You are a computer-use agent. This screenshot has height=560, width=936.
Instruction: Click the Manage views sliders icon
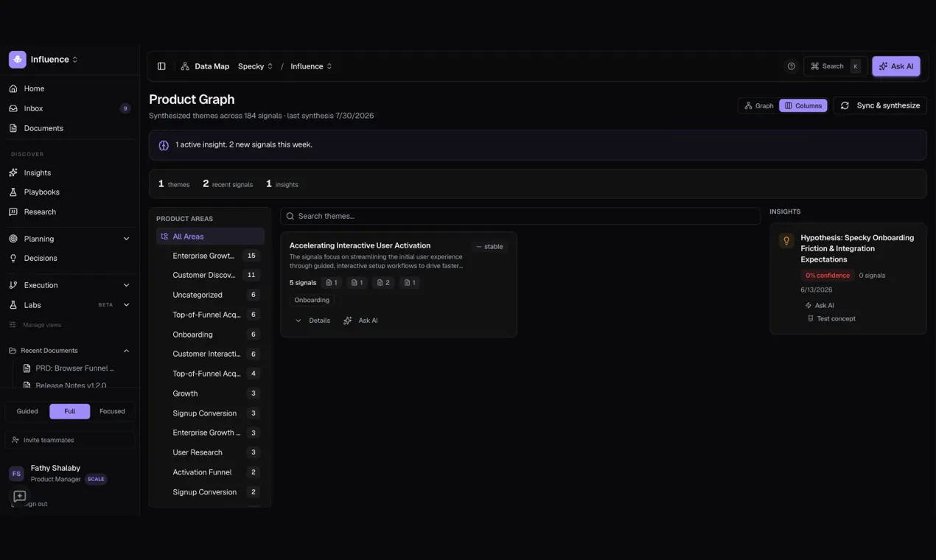click(x=13, y=325)
